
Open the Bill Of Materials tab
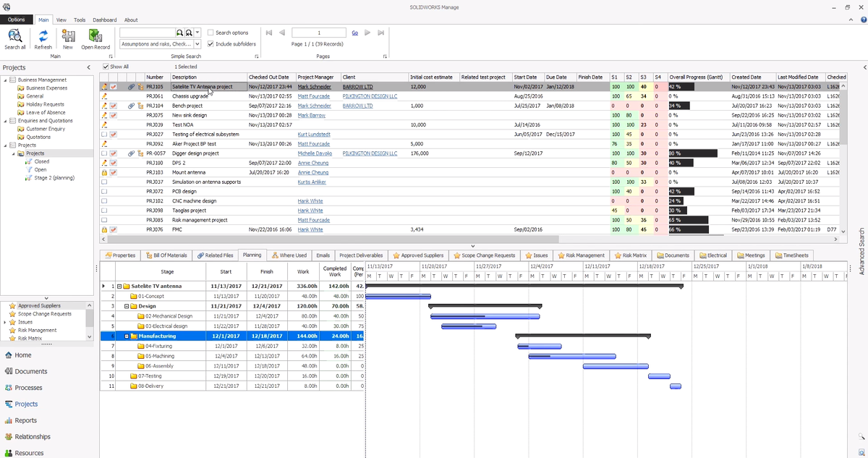[166, 255]
